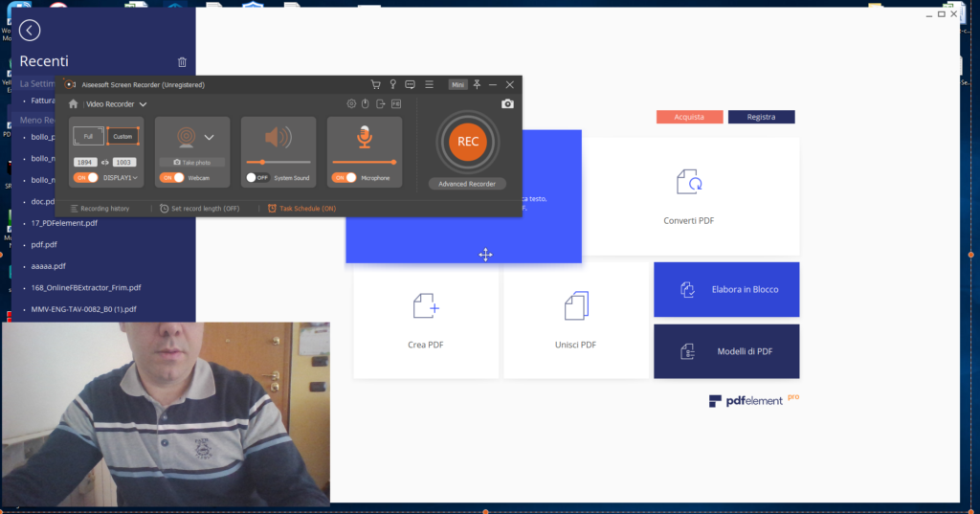The width and height of the screenshot is (980, 514).
Task: Open Elabora in Blocco tile
Action: 726,289
